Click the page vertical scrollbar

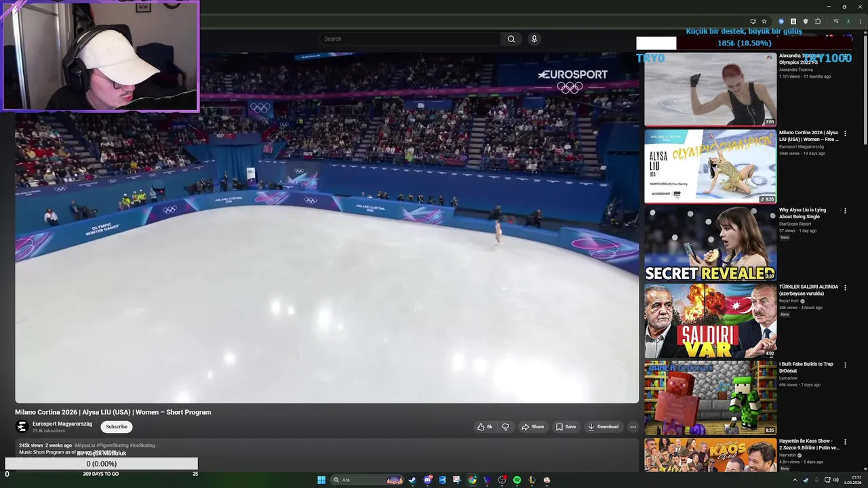(x=865, y=88)
